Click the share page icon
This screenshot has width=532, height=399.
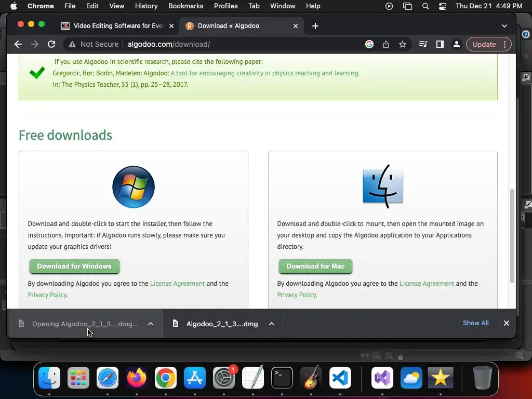click(x=386, y=44)
